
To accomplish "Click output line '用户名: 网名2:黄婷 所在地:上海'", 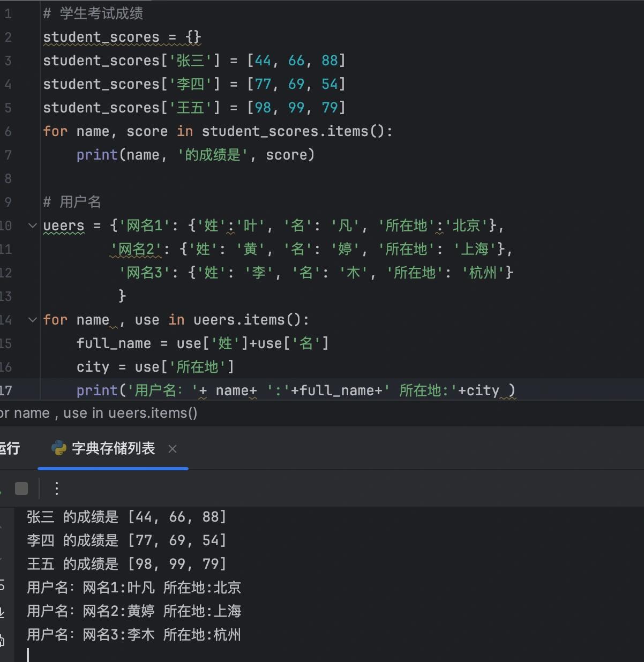I will point(134,611).
